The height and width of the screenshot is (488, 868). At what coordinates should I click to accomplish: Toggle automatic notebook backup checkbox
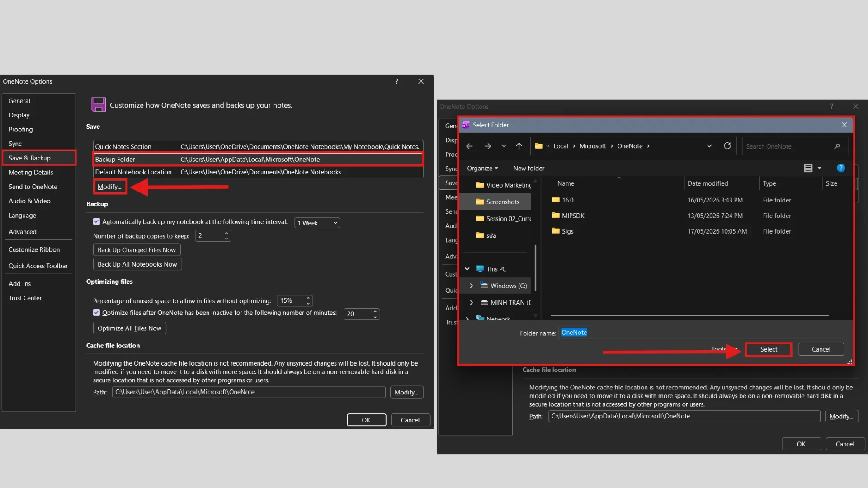click(96, 221)
